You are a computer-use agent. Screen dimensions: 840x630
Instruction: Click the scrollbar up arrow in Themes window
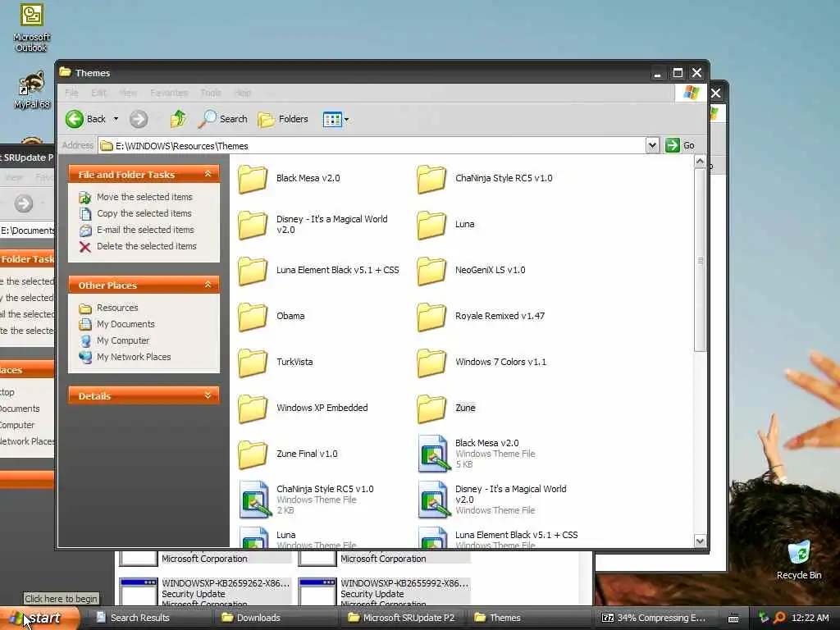pyautogui.click(x=700, y=162)
